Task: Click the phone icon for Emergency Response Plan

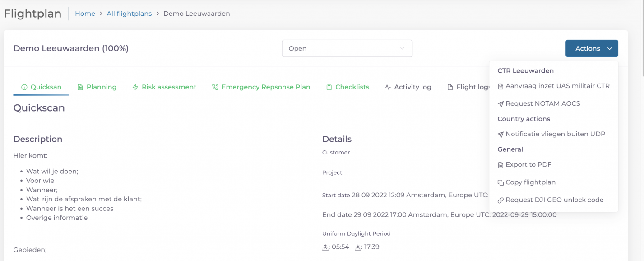Action: (215, 87)
